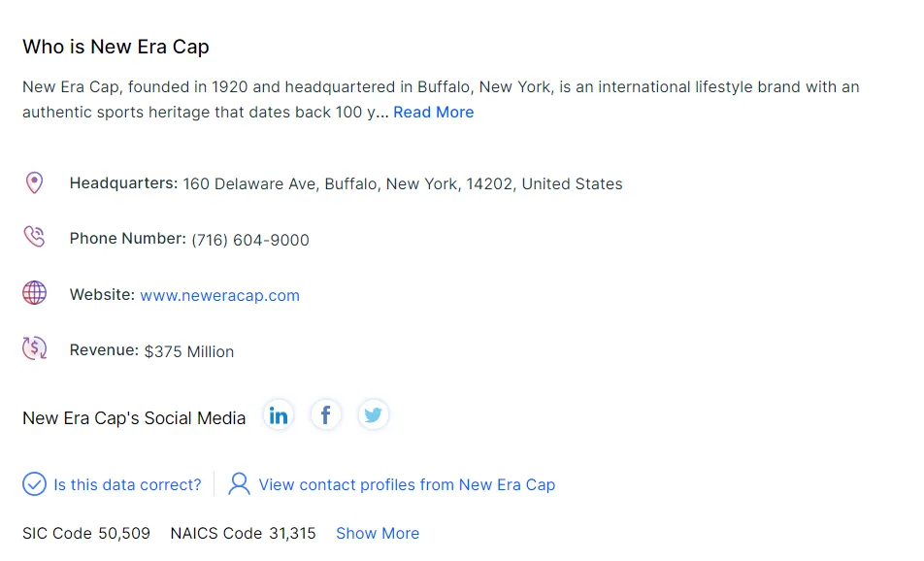Image resolution: width=924 pixels, height=561 pixels.
Task: Click the contact profiles person icon
Action: click(239, 483)
